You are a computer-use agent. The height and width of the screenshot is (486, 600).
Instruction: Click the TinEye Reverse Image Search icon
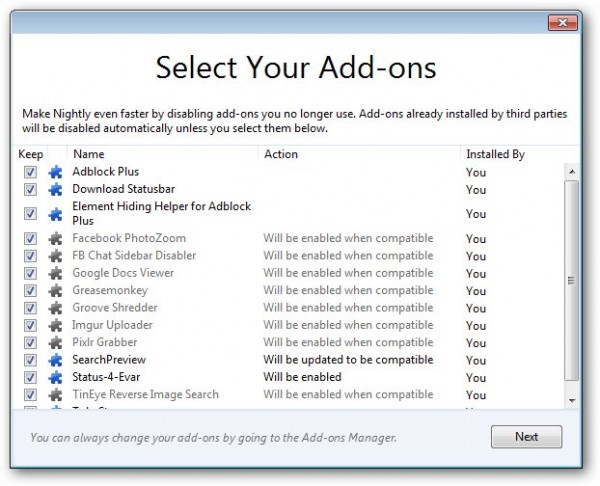tap(55, 395)
